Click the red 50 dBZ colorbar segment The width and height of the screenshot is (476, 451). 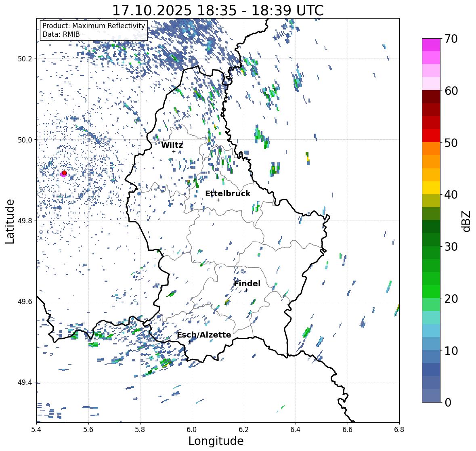(431, 136)
